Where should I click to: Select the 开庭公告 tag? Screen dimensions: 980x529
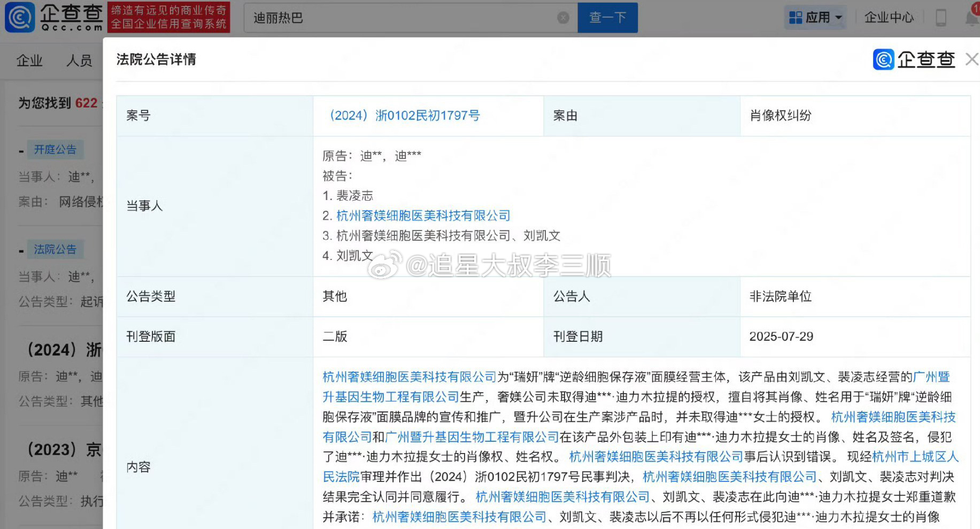click(55, 149)
